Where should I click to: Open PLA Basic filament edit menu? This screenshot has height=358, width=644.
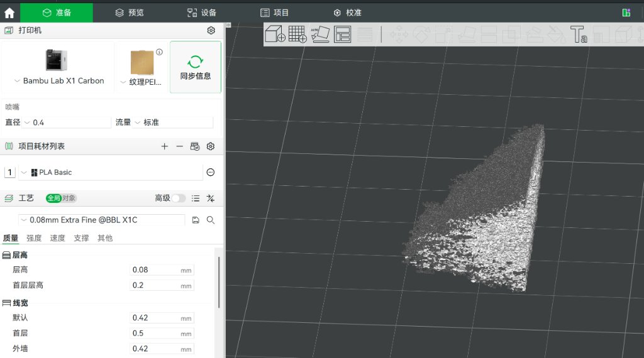pyautogui.click(x=211, y=172)
